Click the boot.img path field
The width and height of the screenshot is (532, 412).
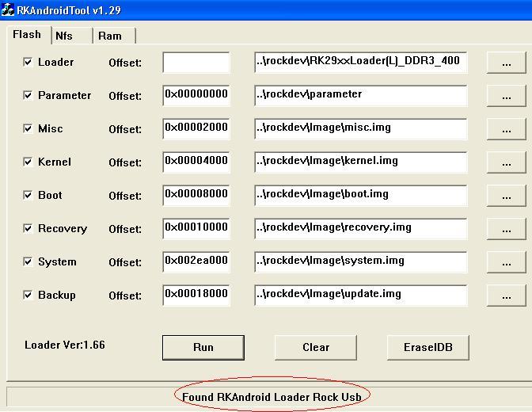(x=361, y=196)
